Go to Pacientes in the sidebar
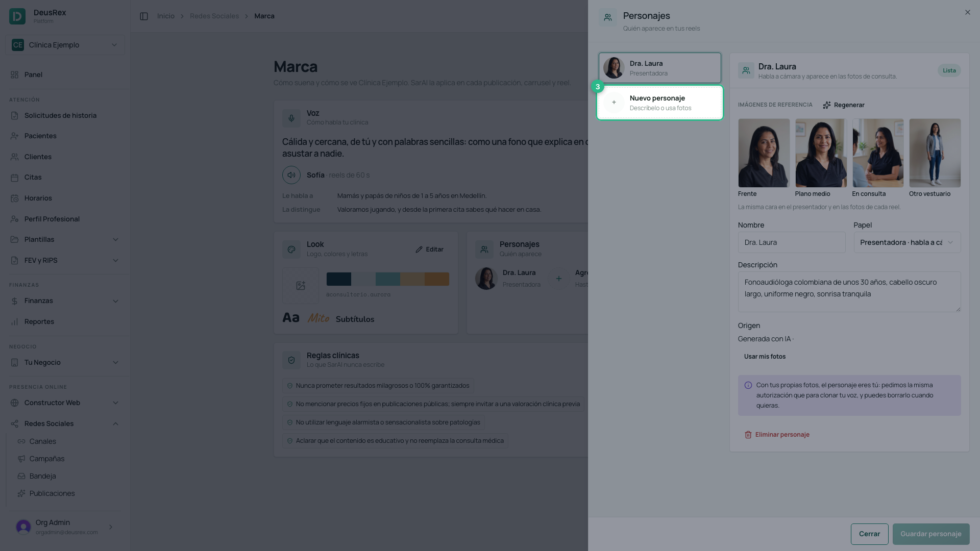The image size is (980, 551). tap(40, 136)
